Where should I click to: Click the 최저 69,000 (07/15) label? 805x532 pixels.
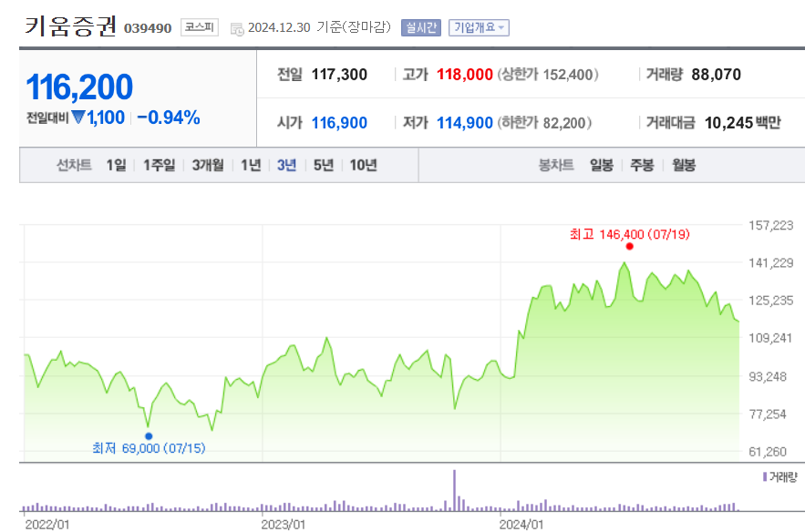click(x=149, y=448)
